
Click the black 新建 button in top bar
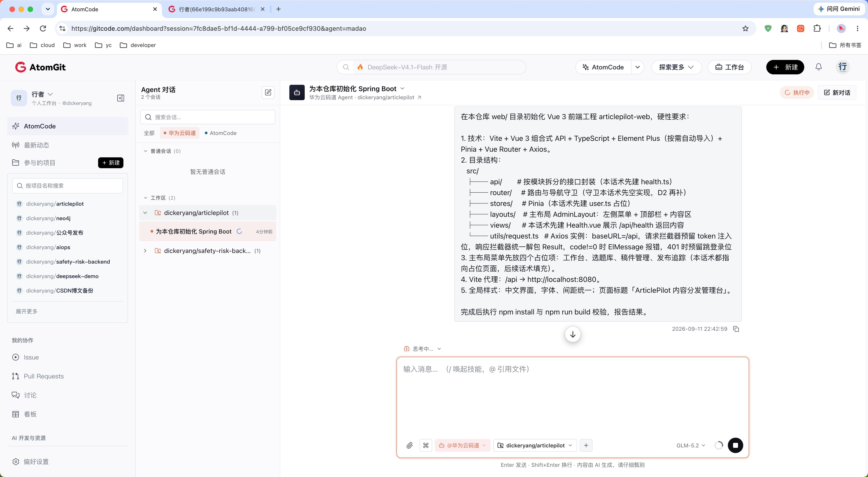(x=785, y=67)
